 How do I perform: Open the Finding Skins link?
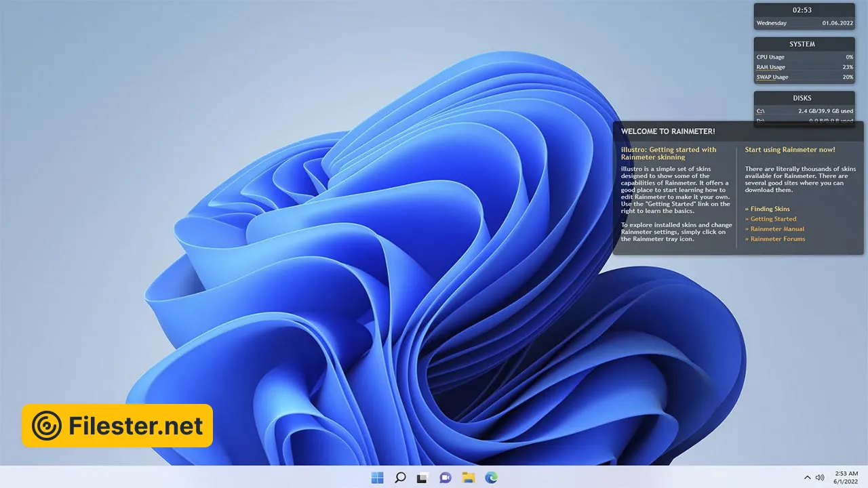point(770,209)
